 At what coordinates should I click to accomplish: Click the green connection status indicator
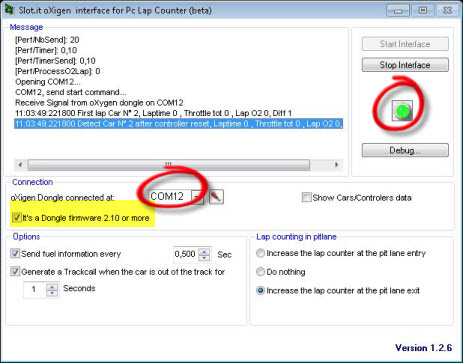pos(403,111)
